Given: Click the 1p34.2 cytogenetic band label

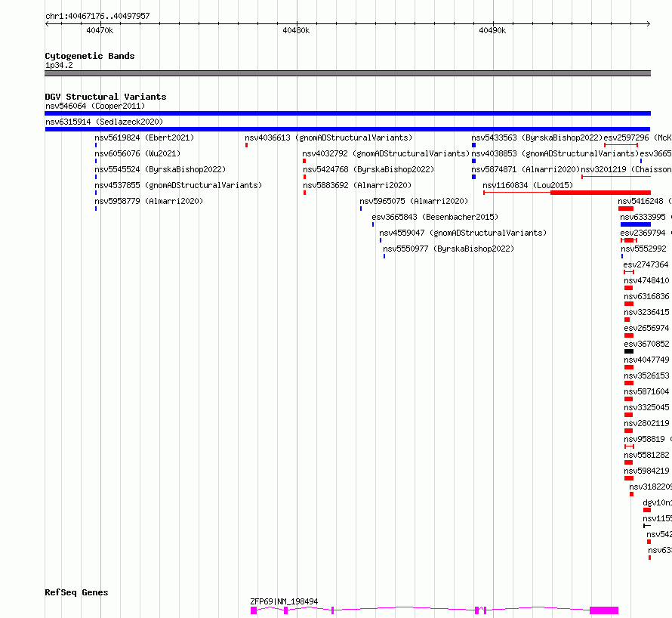Looking at the screenshot, I should click(x=59, y=65).
